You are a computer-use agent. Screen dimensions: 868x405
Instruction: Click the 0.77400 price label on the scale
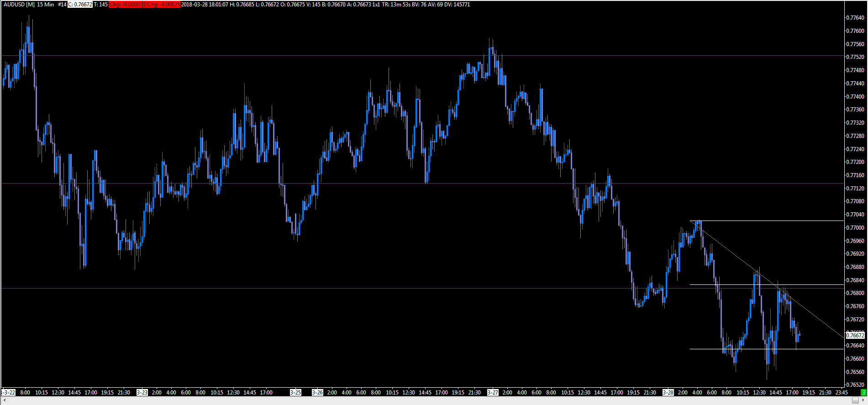pos(855,97)
